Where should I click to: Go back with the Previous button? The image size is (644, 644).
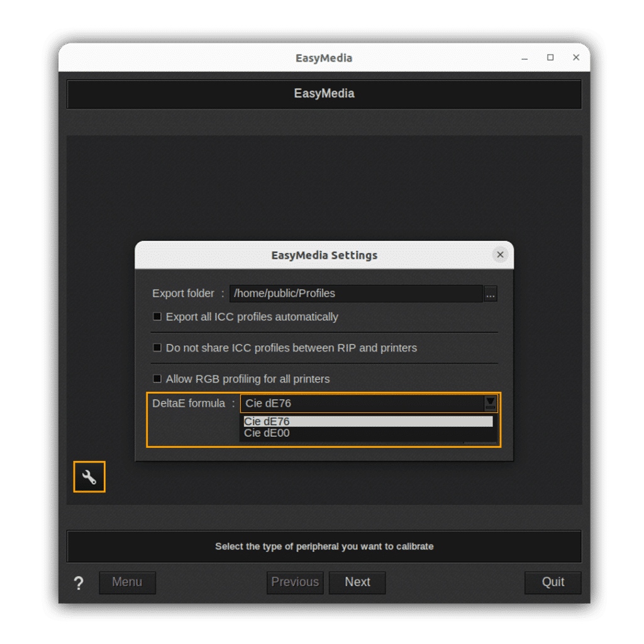pos(295,582)
